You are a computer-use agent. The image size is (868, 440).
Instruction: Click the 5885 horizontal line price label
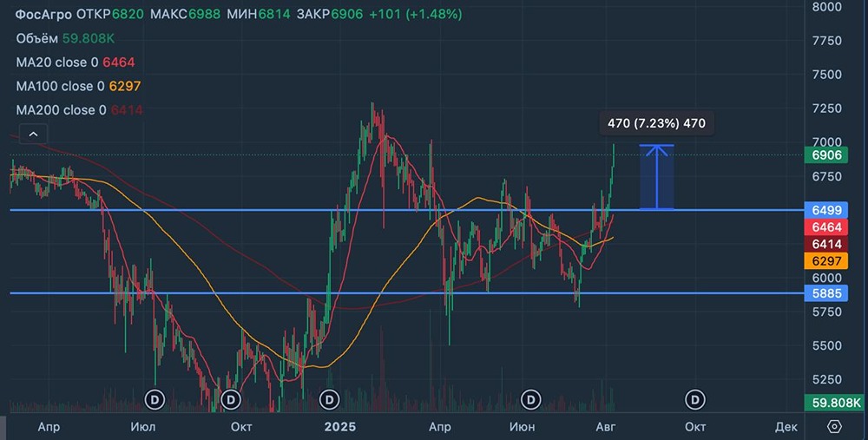[x=826, y=293]
